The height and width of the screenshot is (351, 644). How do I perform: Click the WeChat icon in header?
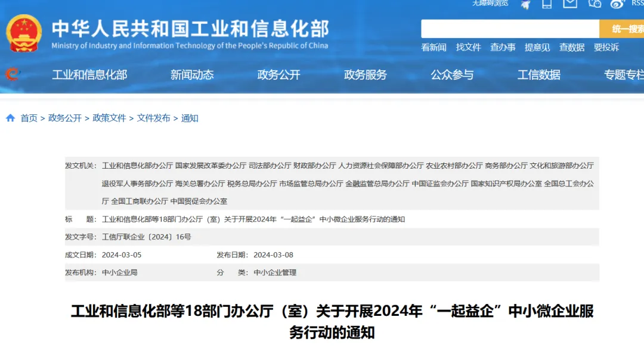[595, 4]
